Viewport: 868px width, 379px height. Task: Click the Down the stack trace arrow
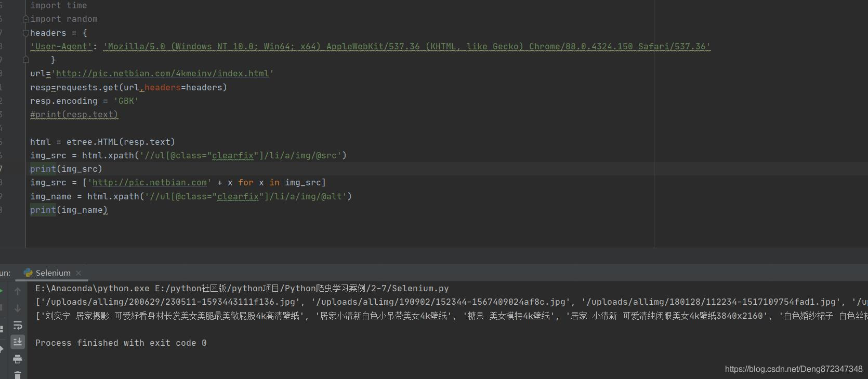[x=18, y=308]
